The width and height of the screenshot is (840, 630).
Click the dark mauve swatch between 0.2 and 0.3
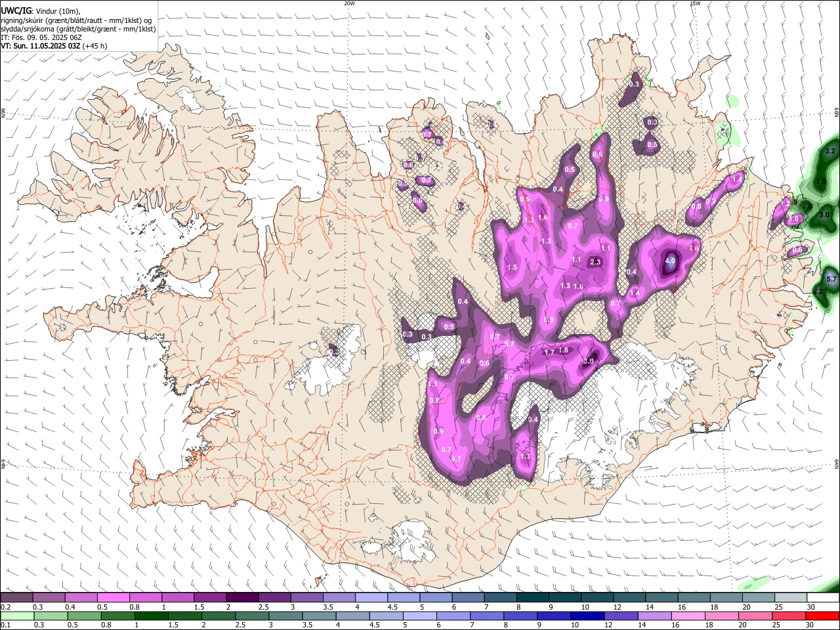[x=16, y=597]
